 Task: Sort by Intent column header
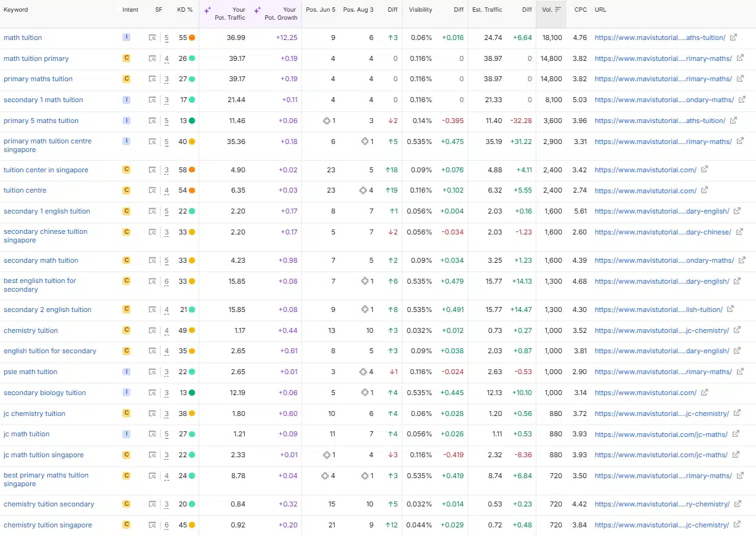pyautogui.click(x=130, y=10)
